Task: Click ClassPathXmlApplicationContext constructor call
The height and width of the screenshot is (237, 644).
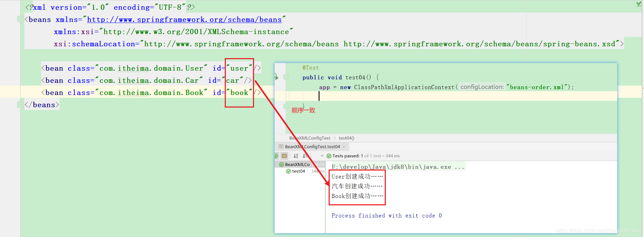Action: [x=404, y=87]
